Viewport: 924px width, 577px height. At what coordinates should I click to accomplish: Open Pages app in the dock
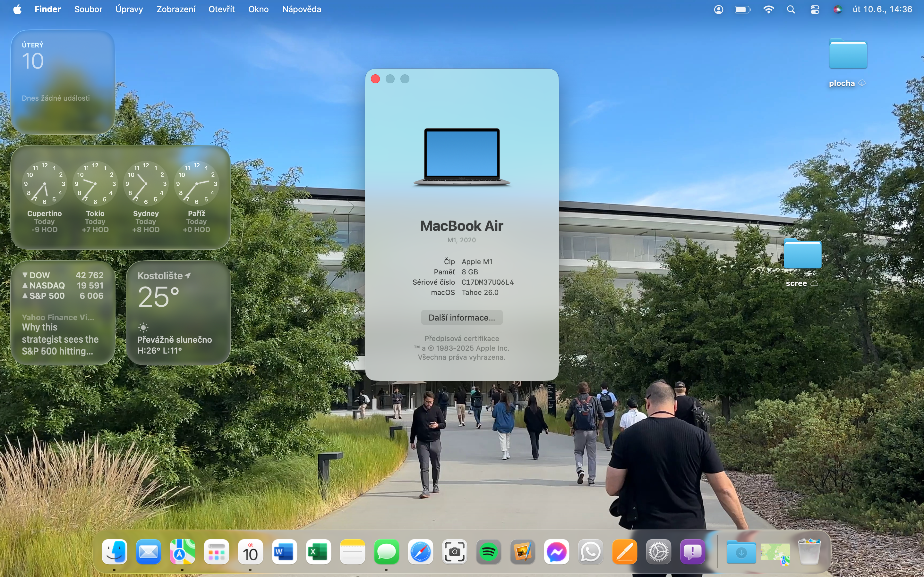[x=624, y=552]
